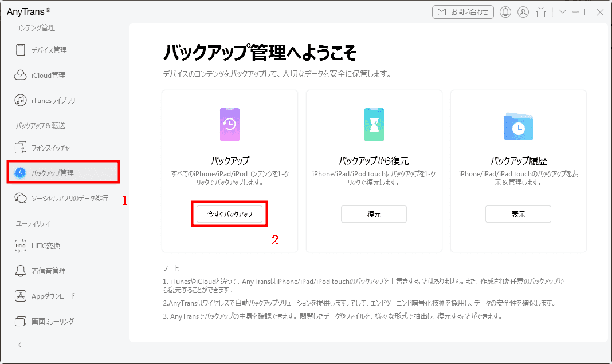Click the ノート: label

pos(171,268)
